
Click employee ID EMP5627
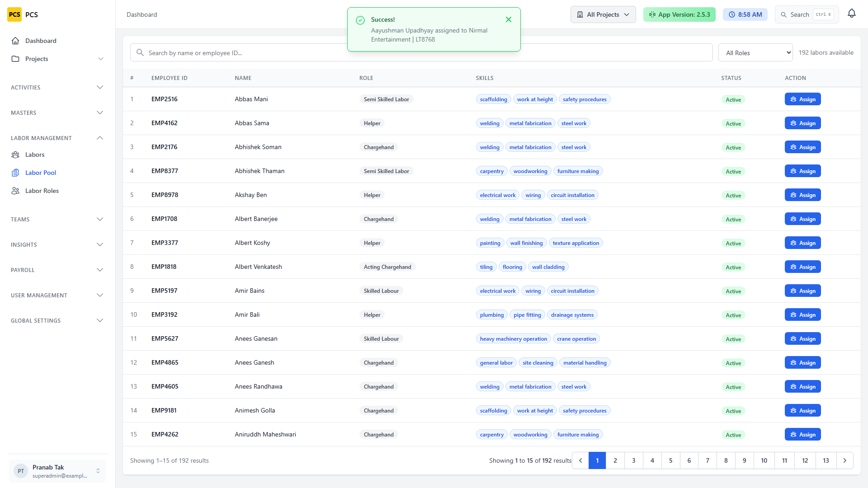click(165, 338)
